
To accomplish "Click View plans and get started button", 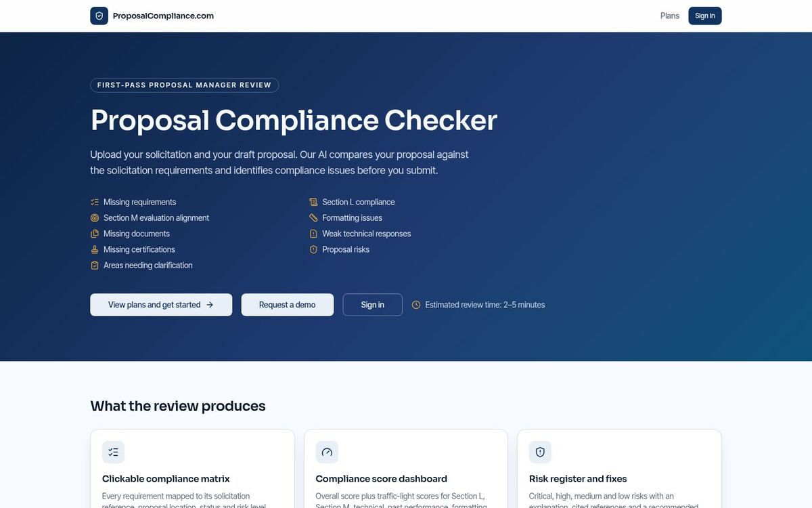I will tap(161, 305).
